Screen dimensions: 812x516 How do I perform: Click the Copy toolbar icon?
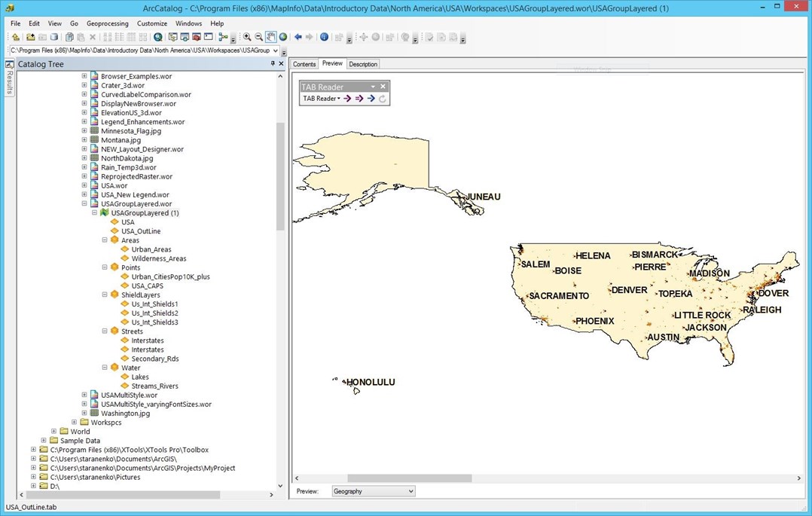click(x=69, y=38)
